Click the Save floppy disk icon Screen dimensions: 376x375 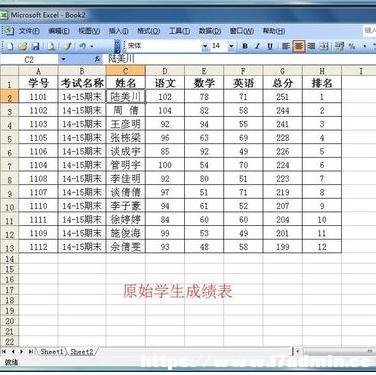[36, 46]
